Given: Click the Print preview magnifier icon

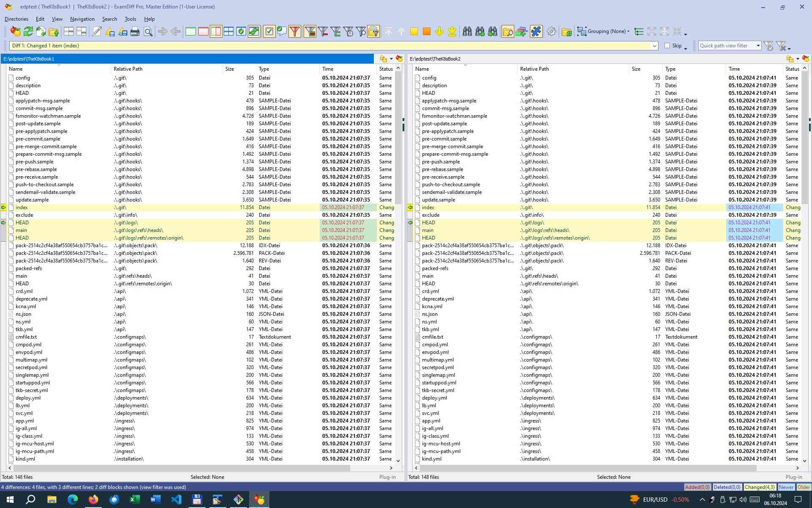Looking at the screenshot, I should click(148, 31).
